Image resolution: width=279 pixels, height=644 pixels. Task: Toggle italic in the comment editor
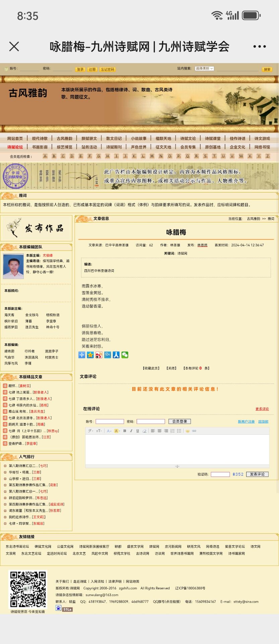(x=131, y=431)
